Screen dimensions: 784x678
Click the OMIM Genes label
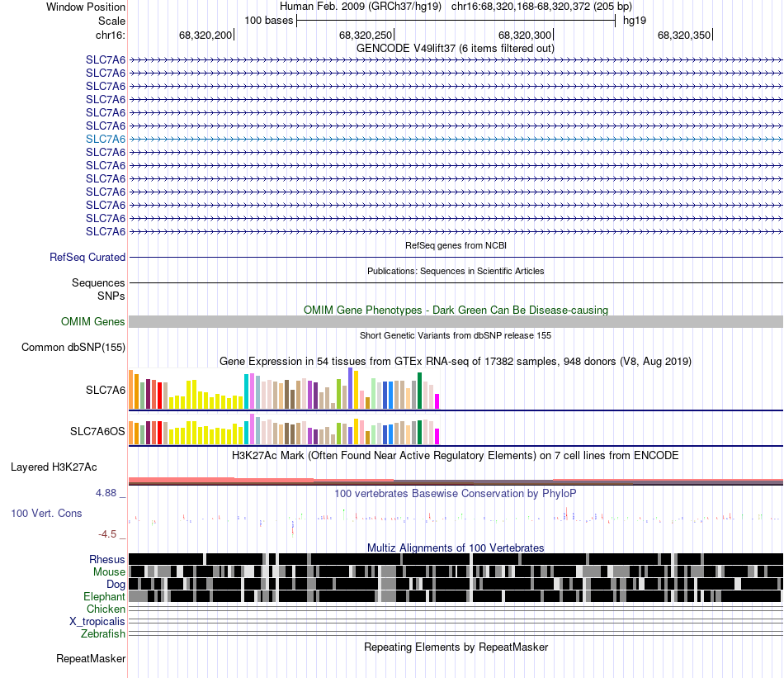click(x=93, y=322)
